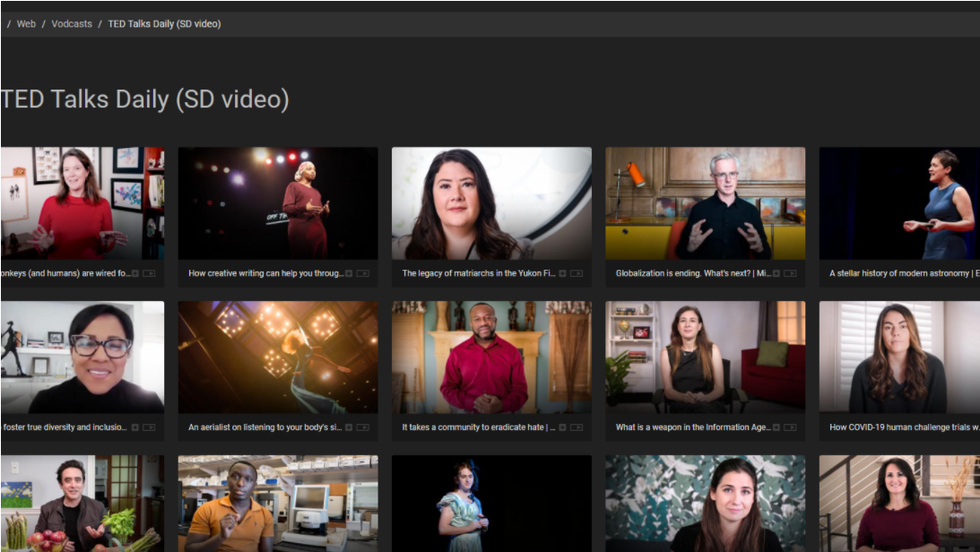Open 'How creative writing can help you' title
Screen dimensions: 980x552
click(x=265, y=273)
